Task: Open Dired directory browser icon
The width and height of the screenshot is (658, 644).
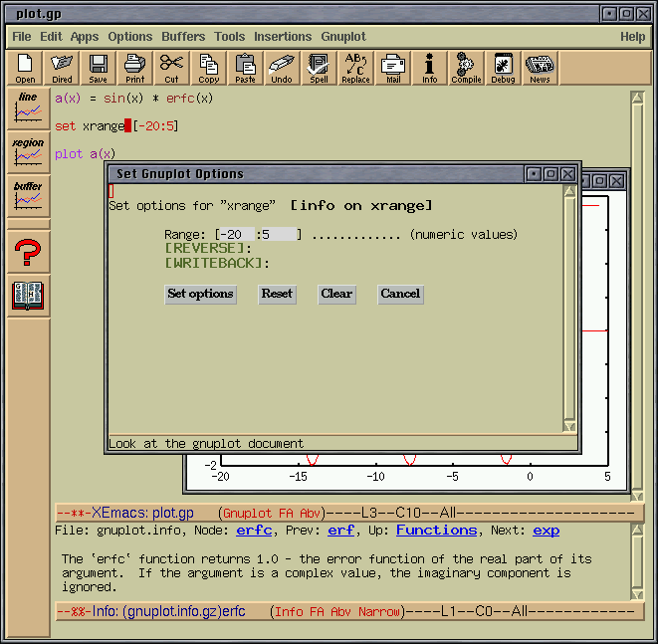Action: (62, 68)
